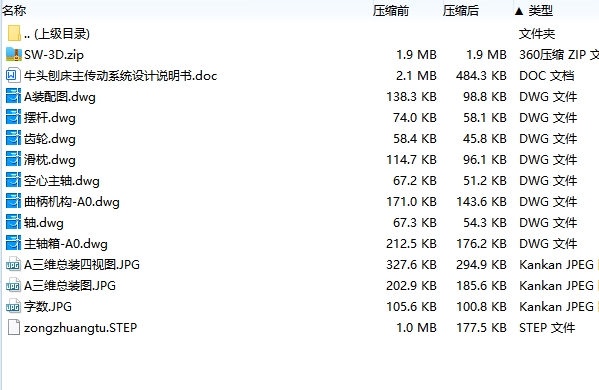The height and width of the screenshot is (390, 599).
Task: Click the DWG 文件 type of 齿轮.dwg
Action: pos(548,139)
